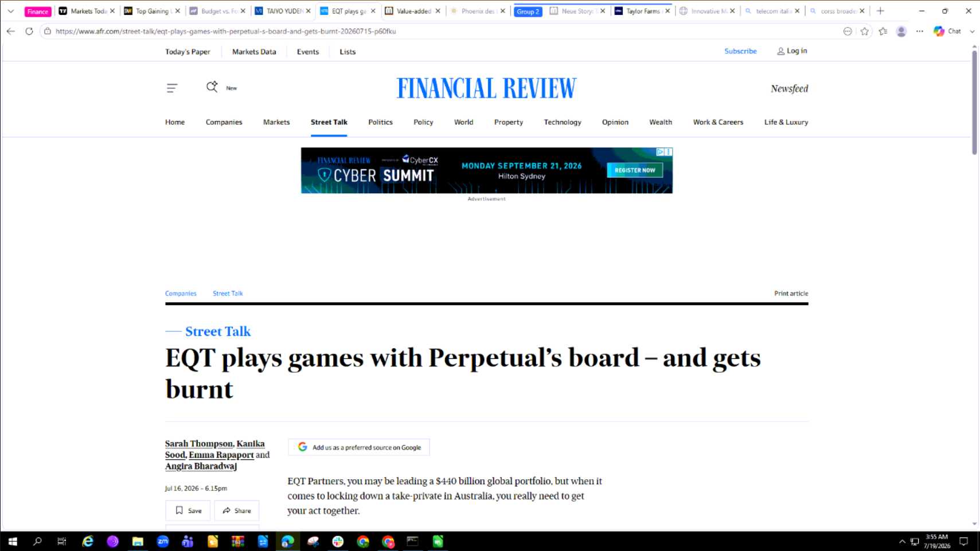Image resolution: width=980 pixels, height=551 pixels.
Task: Open Microsoft Teams from the taskbar
Action: tap(188, 541)
